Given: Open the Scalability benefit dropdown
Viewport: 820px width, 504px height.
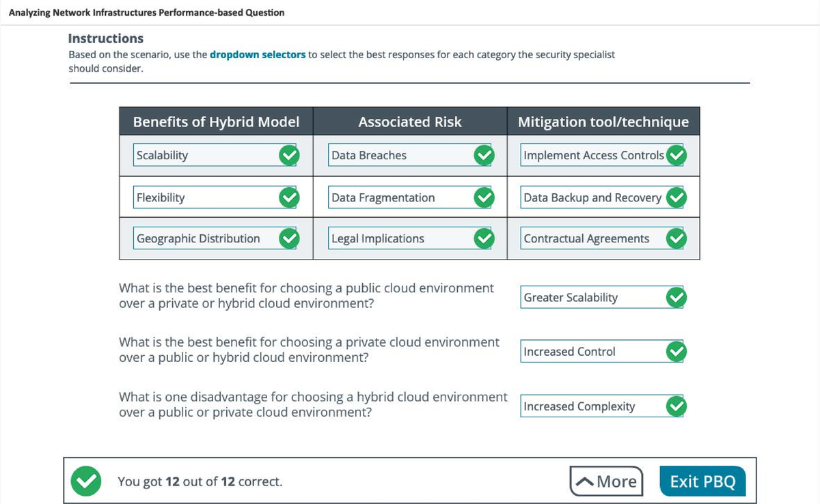Looking at the screenshot, I should (205, 155).
